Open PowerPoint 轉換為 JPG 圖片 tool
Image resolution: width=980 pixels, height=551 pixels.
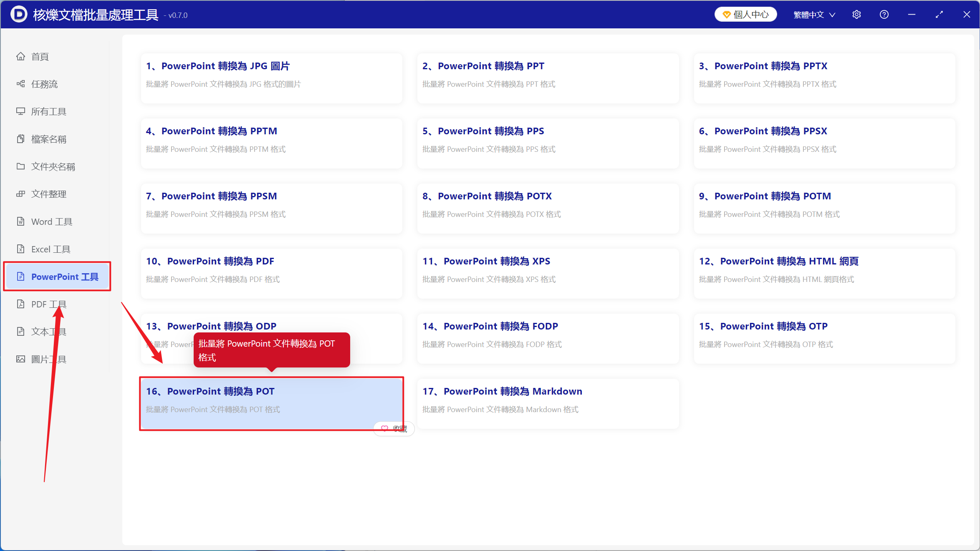click(271, 78)
